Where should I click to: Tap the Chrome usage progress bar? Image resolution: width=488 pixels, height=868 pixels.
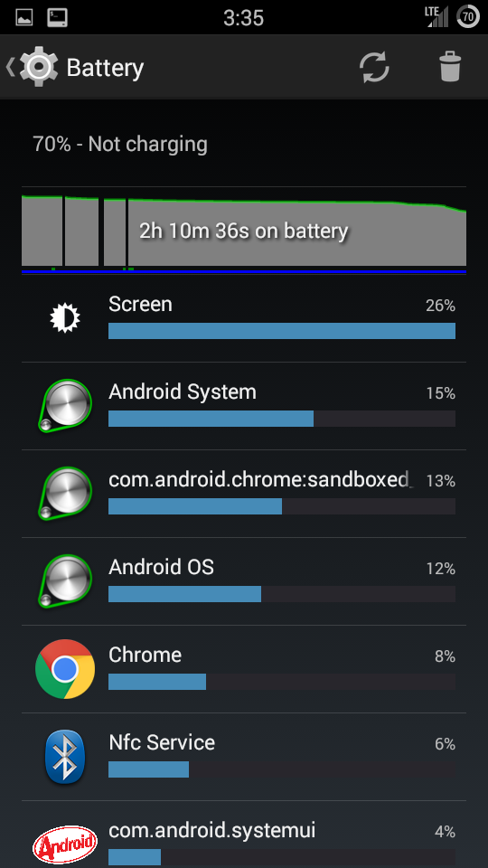pyautogui.click(x=282, y=682)
